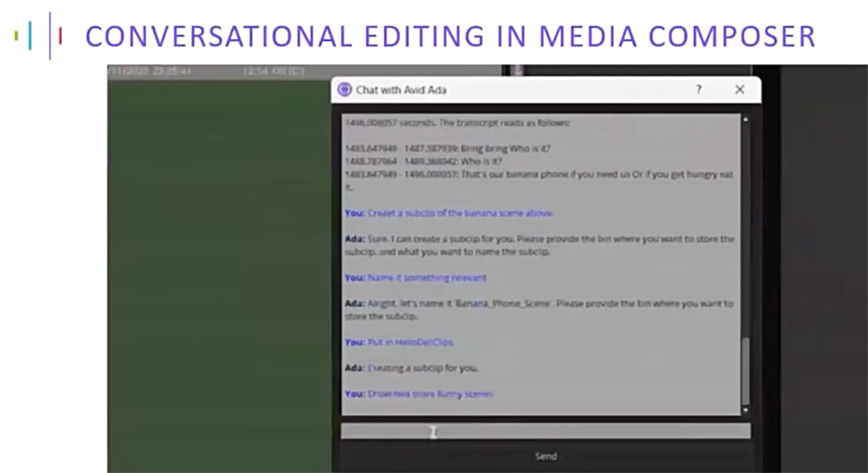Select the transcript line about the banana phone
The width and height of the screenshot is (868, 473).
540,181
